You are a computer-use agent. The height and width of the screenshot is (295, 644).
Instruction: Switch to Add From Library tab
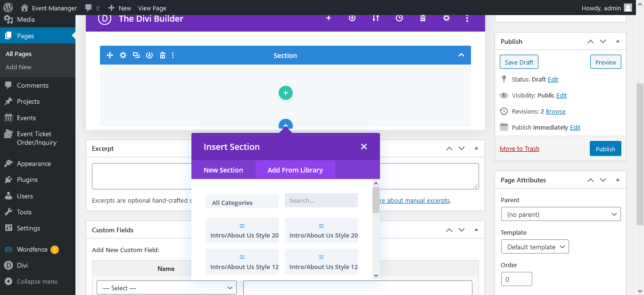coord(295,170)
